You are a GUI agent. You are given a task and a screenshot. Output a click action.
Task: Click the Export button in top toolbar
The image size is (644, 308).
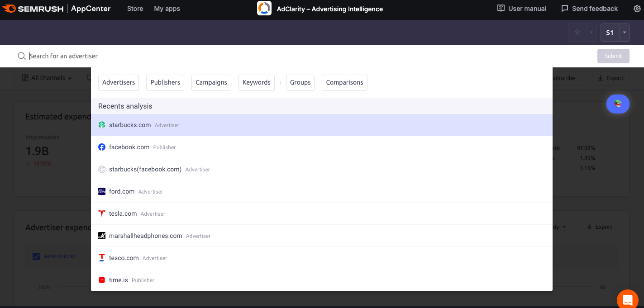point(611,78)
